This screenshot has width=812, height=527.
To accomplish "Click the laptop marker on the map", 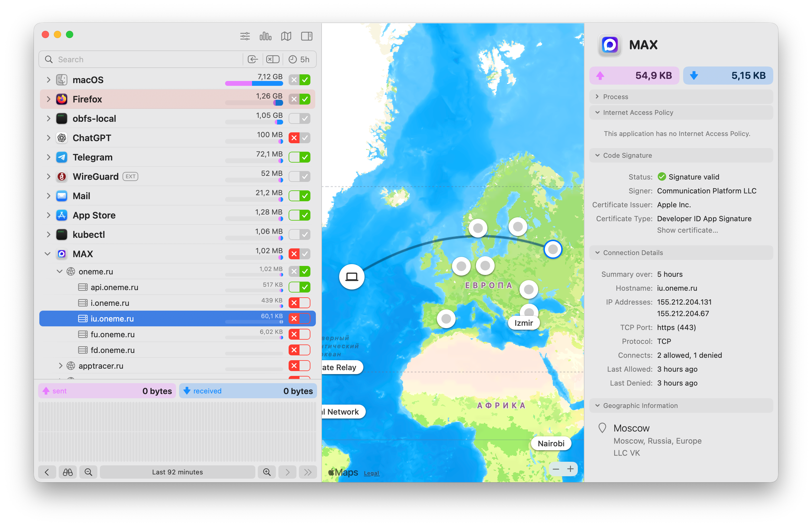I will point(352,277).
